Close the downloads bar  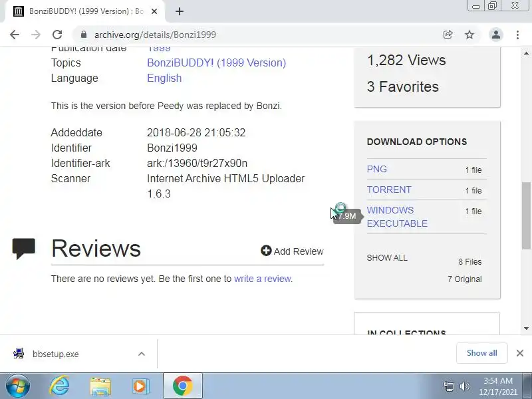click(520, 353)
